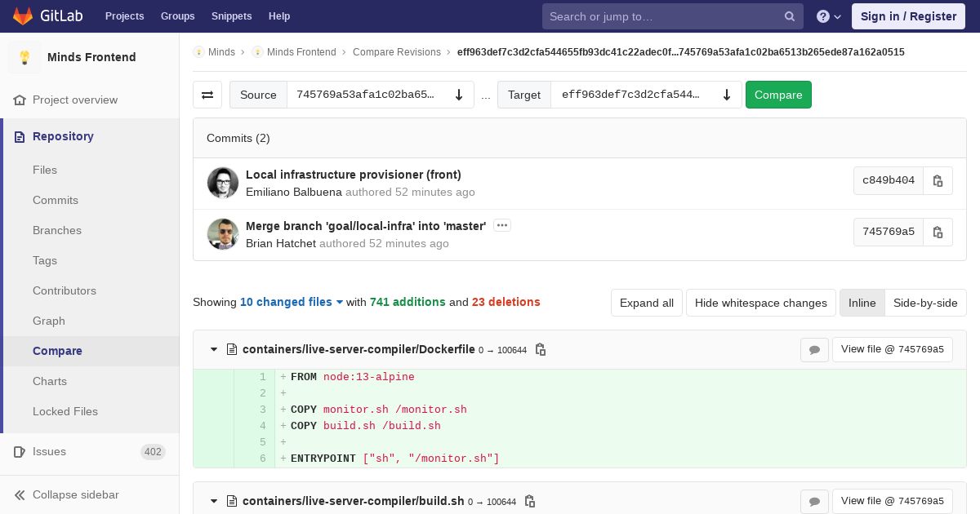Copy build.sh file path
The width and height of the screenshot is (980, 514).
point(529,501)
